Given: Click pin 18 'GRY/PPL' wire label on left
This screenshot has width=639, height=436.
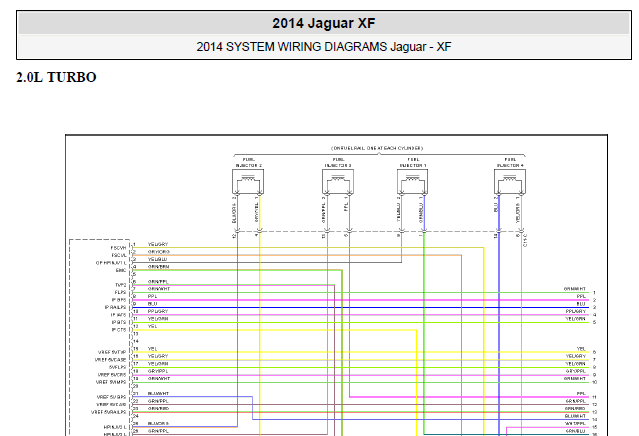Looking at the screenshot, I should click(158, 372).
